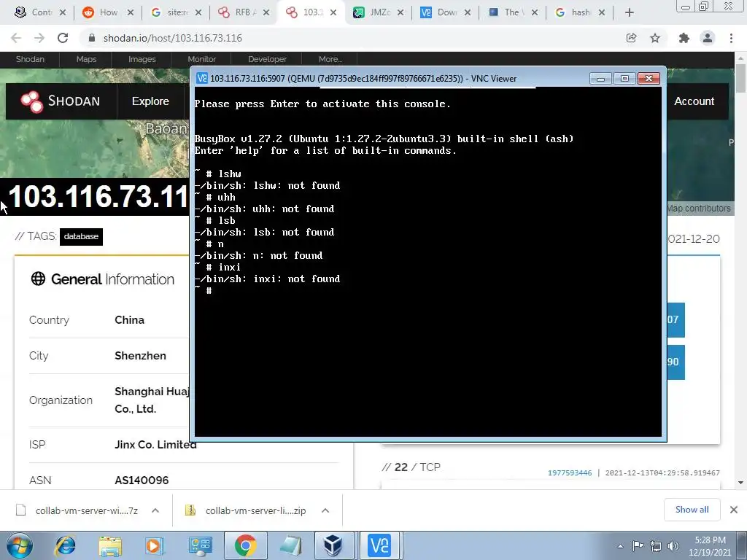Click inside the VNC Viewer terminal
The width and height of the screenshot is (747, 560).
coord(427,262)
